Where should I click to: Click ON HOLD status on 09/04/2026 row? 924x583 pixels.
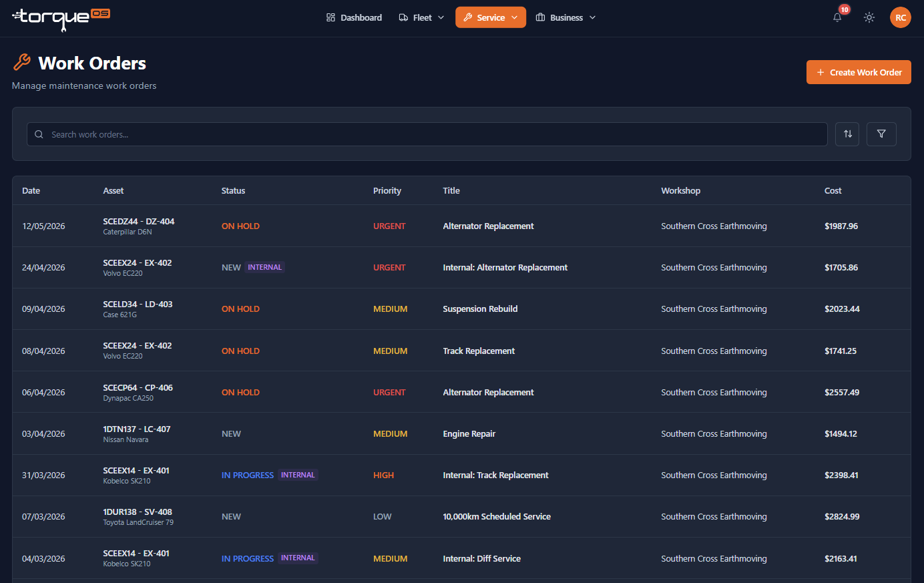[240, 309]
